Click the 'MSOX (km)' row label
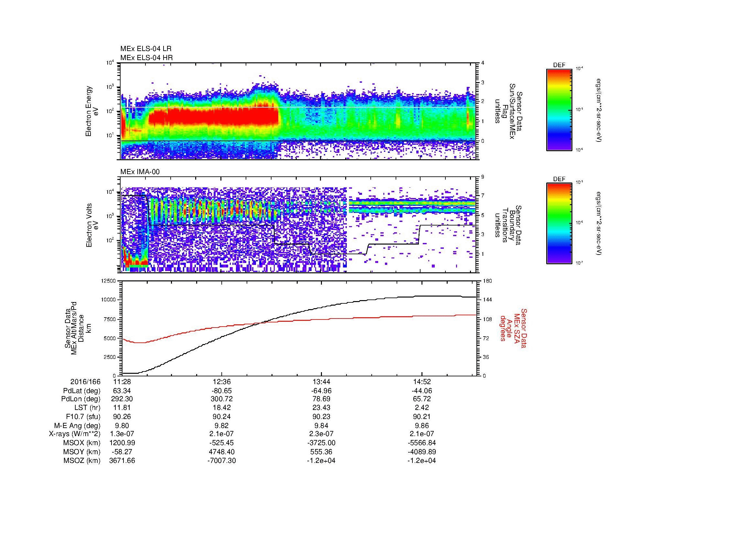The width and height of the screenshot is (756, 534). tap(82, 443)
